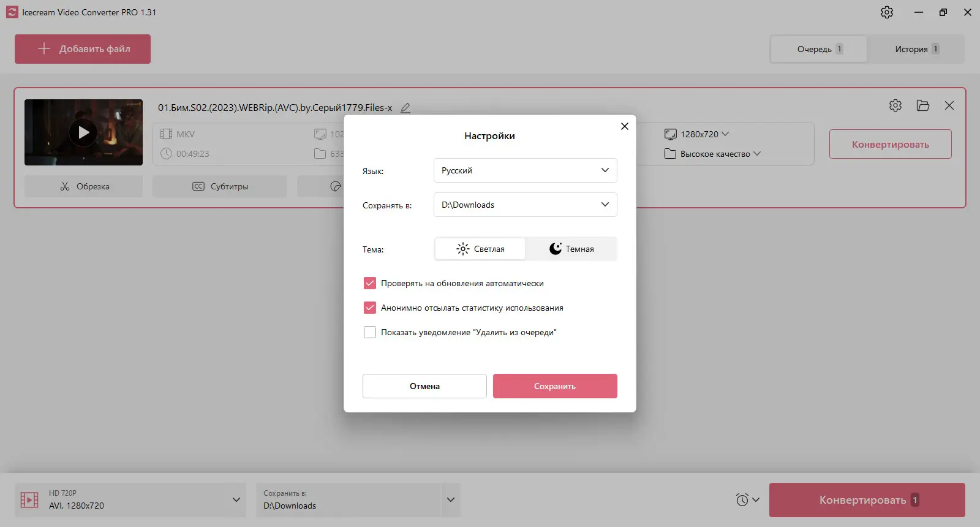Viewport: 980px width, 527px height.
Task: Open app settings gear in title bar
Action: [887, 12]
